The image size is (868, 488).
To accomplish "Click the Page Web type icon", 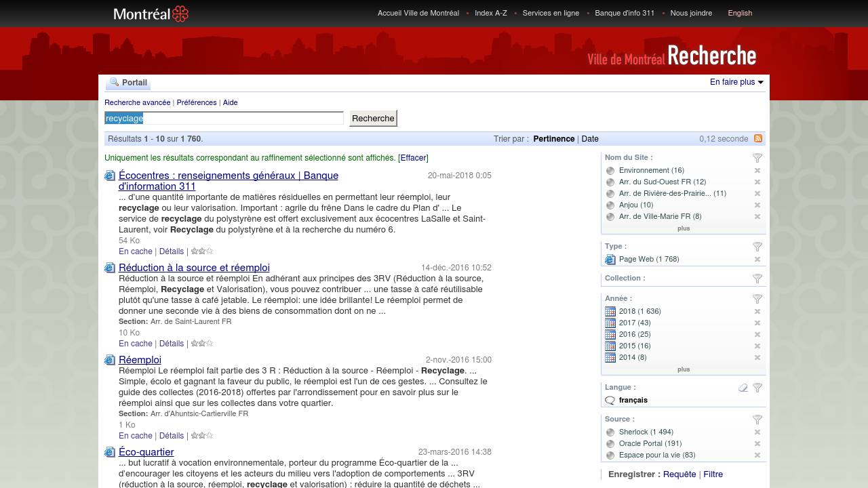I will click(610, 260).
